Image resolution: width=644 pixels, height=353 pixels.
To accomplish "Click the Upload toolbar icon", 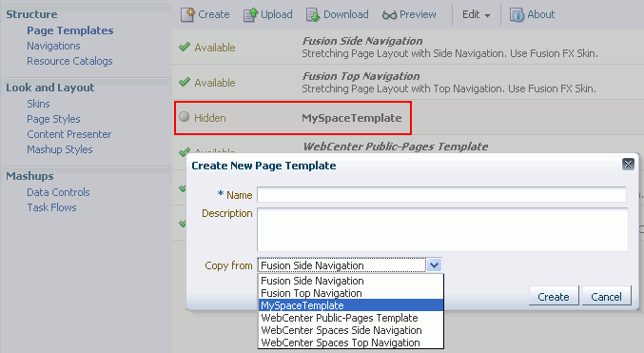I will tap(250, 15).
